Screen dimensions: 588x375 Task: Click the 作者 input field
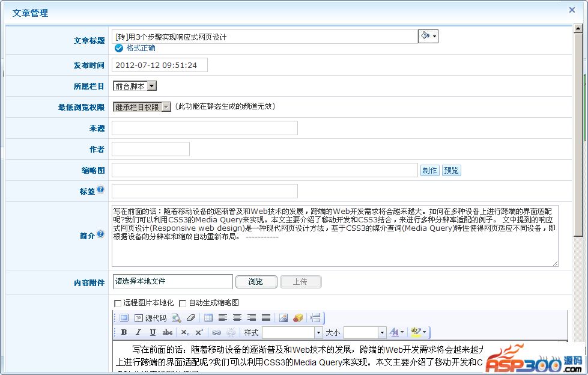pyautogui.click(x=151, y=149)
